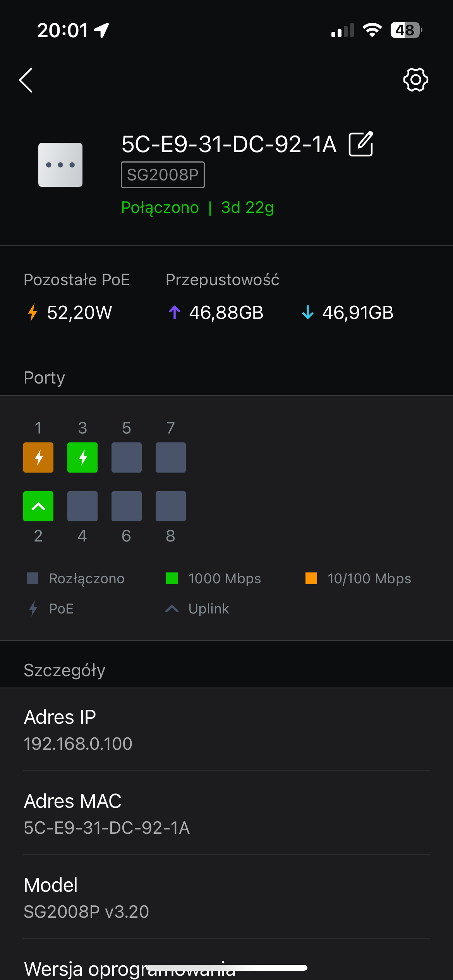Select disconnected port 6

[x=127, y=506]
